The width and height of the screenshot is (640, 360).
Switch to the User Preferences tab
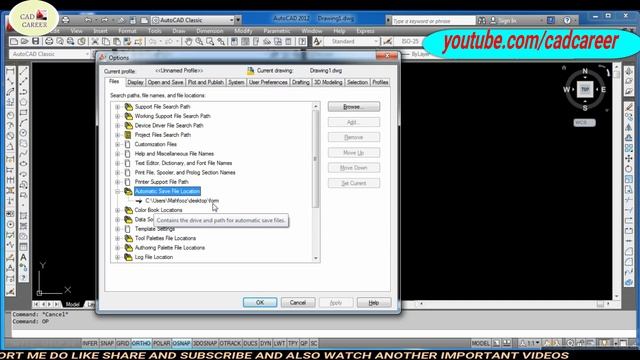[x=268, y=82]
